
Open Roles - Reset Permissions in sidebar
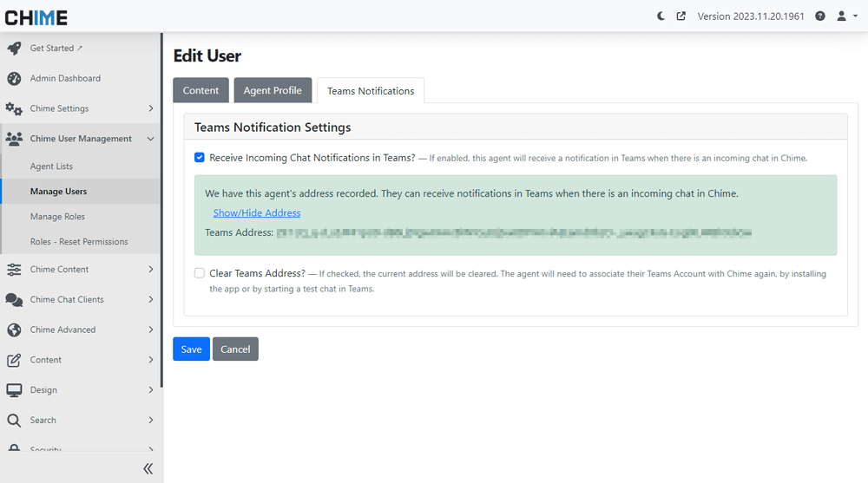coord(81,242)
